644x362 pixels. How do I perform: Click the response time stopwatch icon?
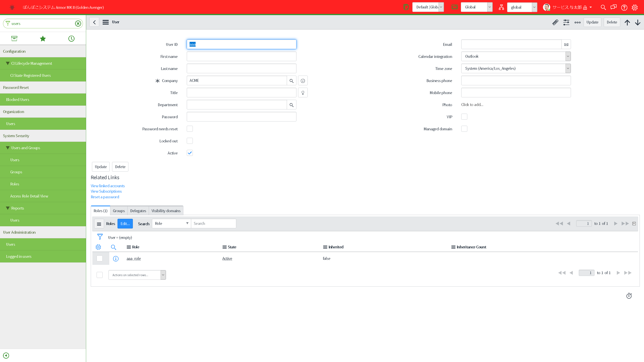pyautogui.click(x=629, y=296)
